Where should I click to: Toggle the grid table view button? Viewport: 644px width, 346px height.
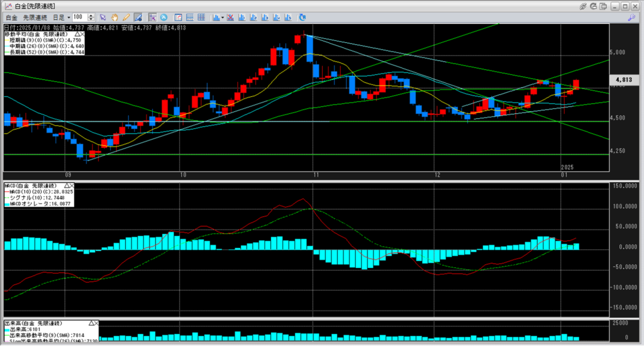(x=201, y=17)
